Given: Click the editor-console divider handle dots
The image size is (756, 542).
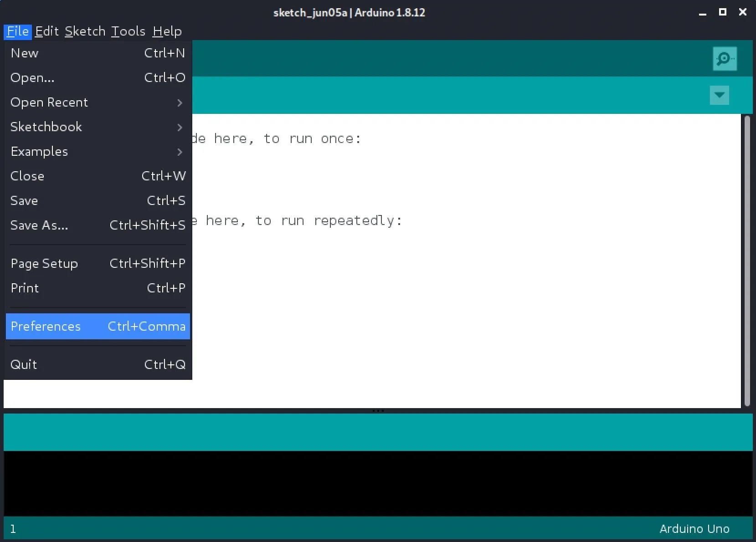Looking at the screenshot, I should tap(378, 411).
